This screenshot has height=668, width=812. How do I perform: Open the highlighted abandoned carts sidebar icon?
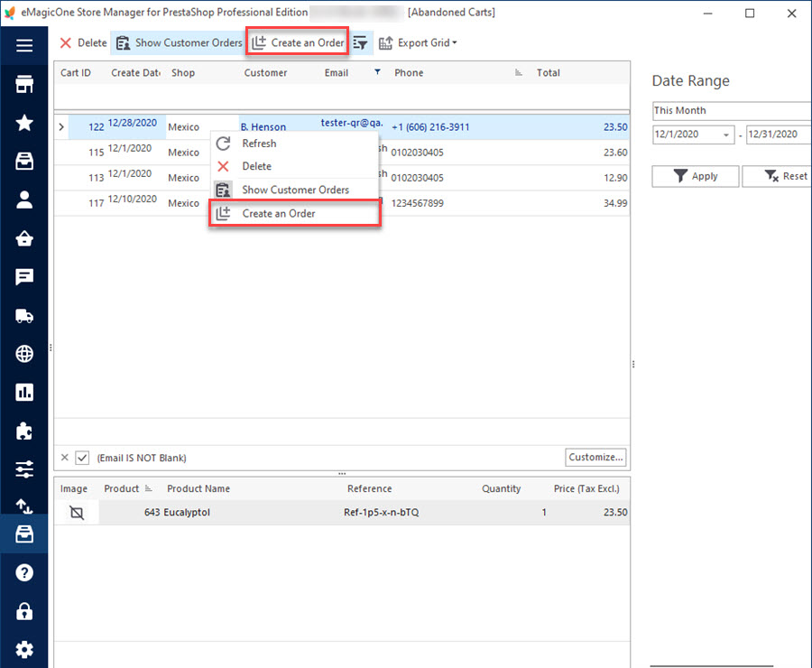pos(23,533)
